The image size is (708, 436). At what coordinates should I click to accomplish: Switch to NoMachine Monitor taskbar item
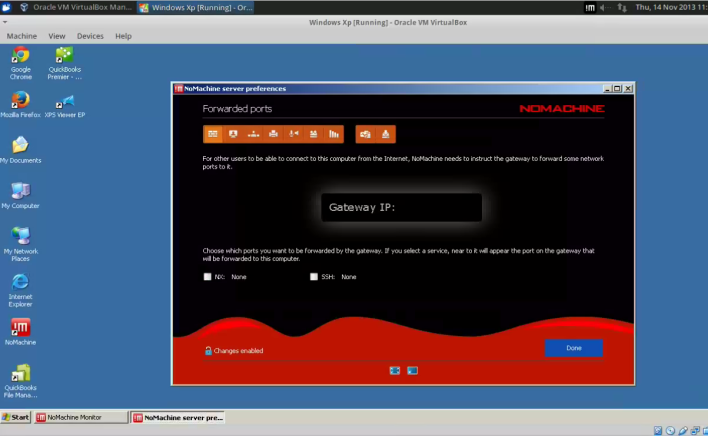pos(81,417)
